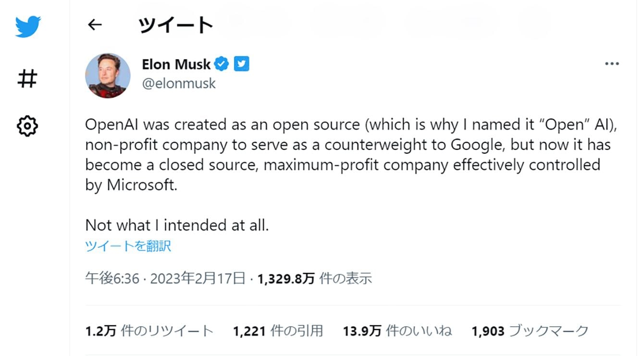This screenshot has width=644, height=356.
Task: Click the 'Not what I intended' line
Action: tap(177, 225)
